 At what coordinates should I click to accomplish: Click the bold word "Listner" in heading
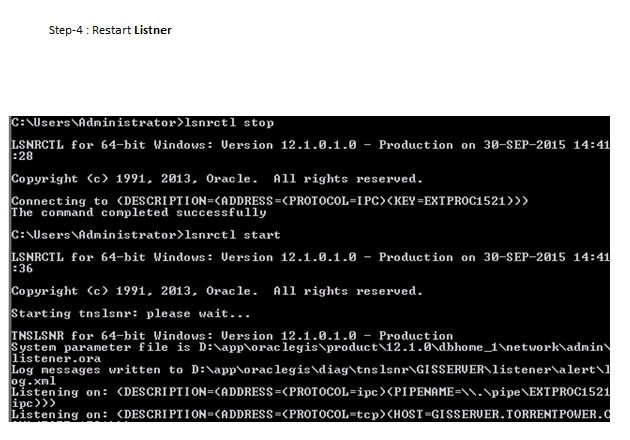click(153, 30)
